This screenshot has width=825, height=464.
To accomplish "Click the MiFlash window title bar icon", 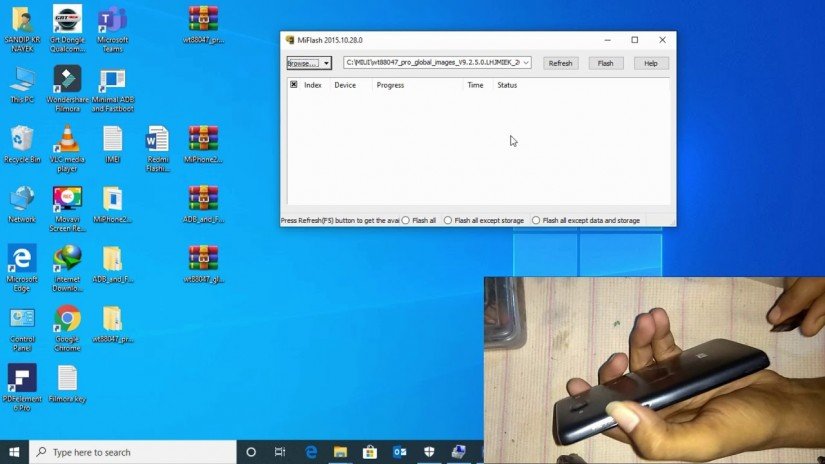I will [x=289, y=40].
